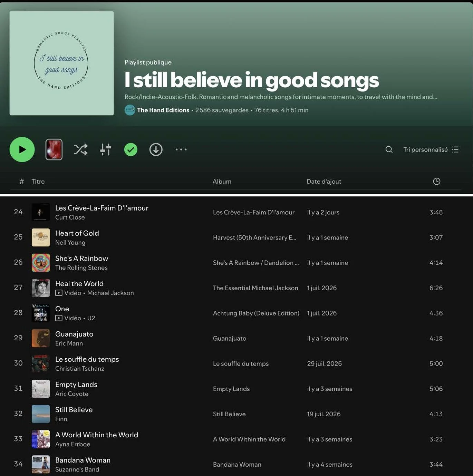
Task: Open the red album preview thumbnail
Action: point(54,149)
